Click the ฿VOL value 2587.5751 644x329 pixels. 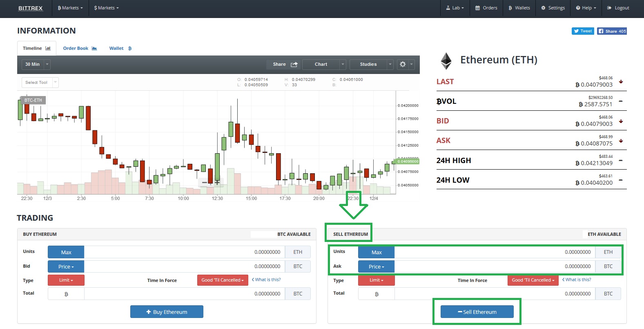click(595, 105)
